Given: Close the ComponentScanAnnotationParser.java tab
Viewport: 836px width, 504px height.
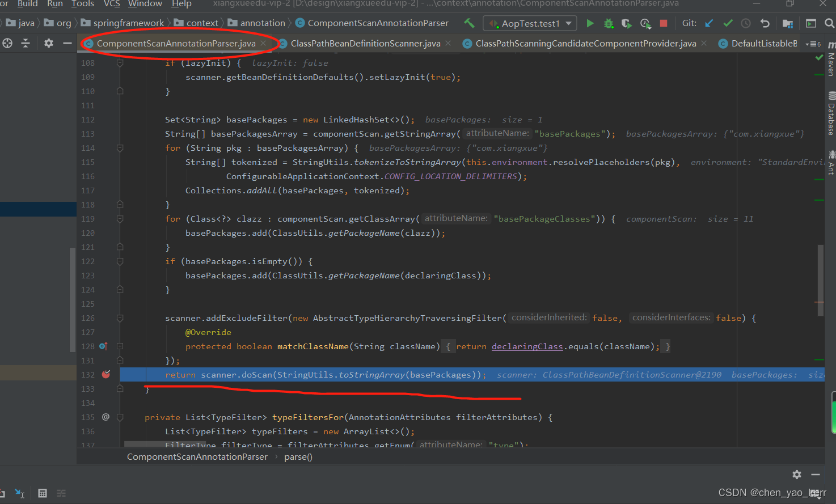Looking at the screenshot, I should point(263,43).
